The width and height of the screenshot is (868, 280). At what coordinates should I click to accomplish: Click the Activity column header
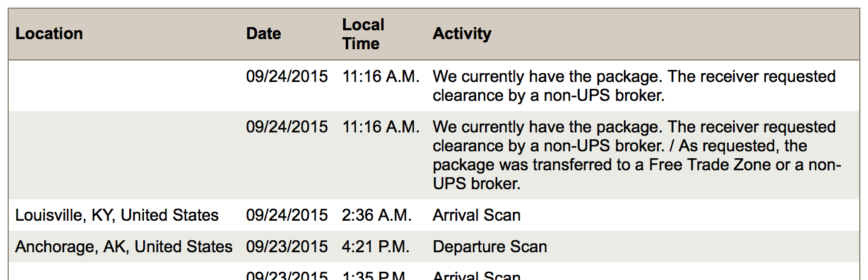pos(462,34)
